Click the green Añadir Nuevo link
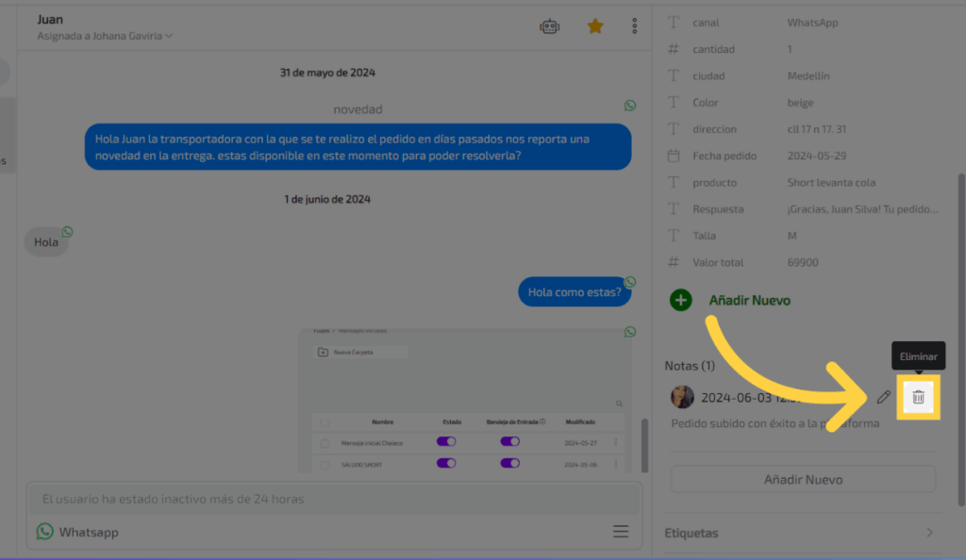 pos(749,300)
